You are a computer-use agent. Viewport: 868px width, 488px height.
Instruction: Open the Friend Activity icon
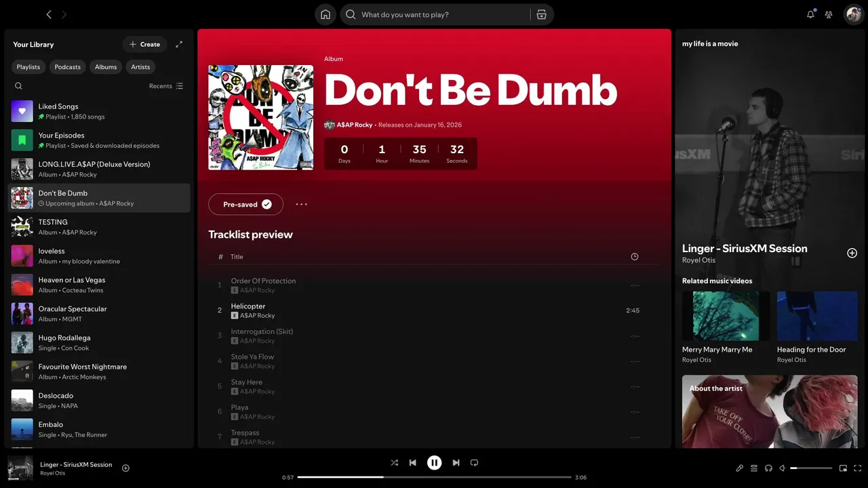(829, 14)
